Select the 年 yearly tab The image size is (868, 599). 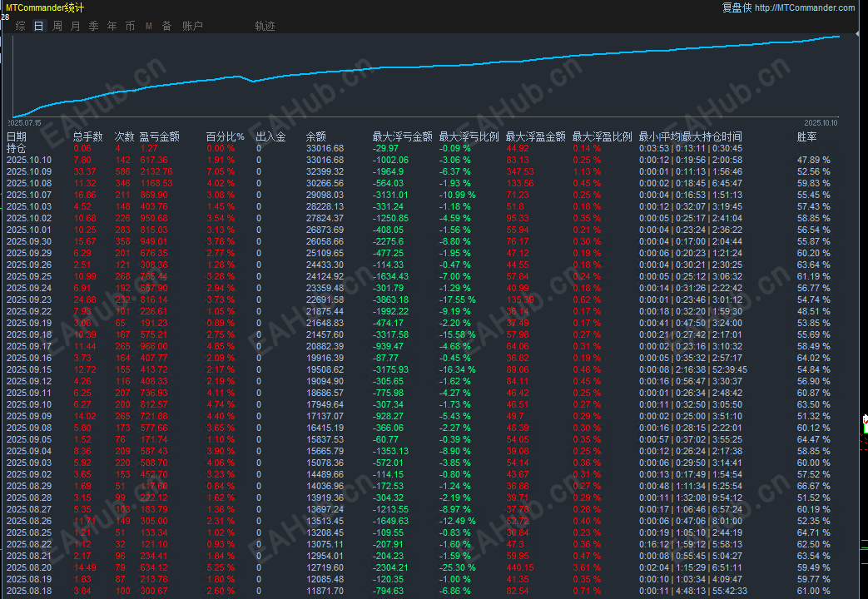tap(112, 26)
